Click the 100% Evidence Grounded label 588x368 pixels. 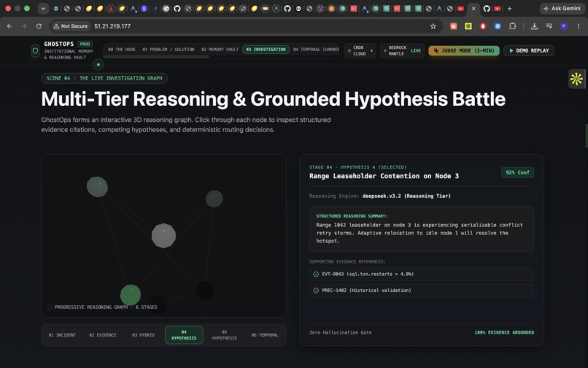(x=504, y=333)
